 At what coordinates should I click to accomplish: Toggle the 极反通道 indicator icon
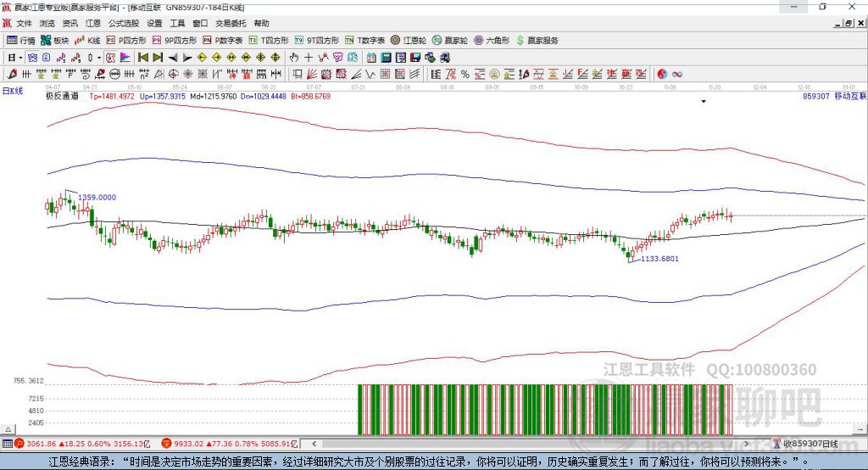click(111, 58)
